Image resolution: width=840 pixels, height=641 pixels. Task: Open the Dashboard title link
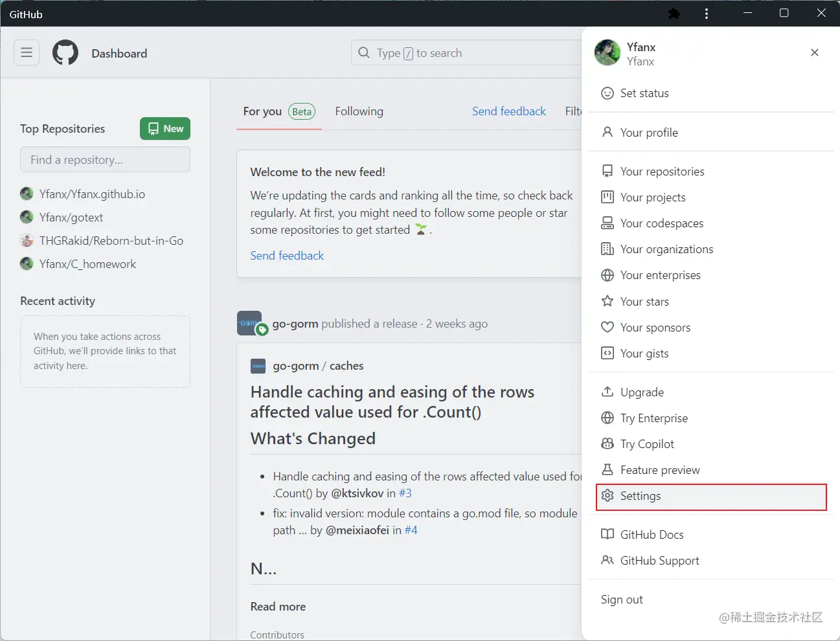tap(119, 53)
